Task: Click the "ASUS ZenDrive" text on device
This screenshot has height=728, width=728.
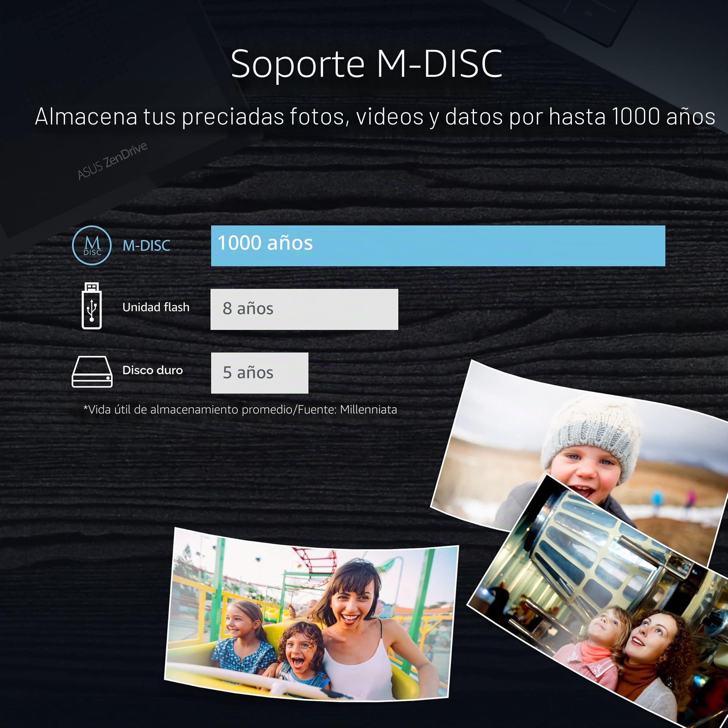Action: point(112,161)
